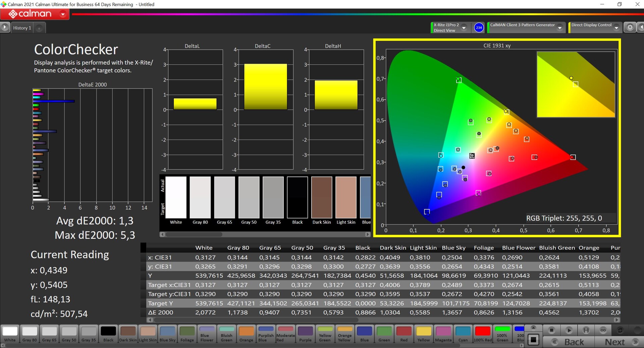Switch to the History 1 tab

click(22, 28)
